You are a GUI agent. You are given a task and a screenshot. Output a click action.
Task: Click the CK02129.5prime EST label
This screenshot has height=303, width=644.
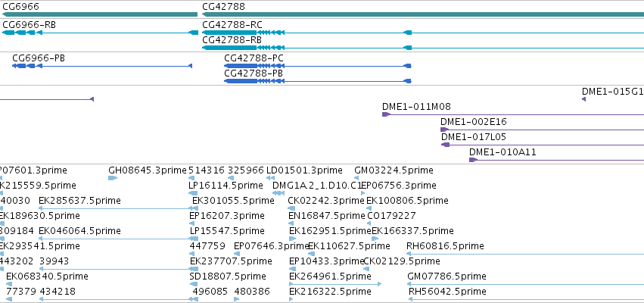click(x=402, y=261)
